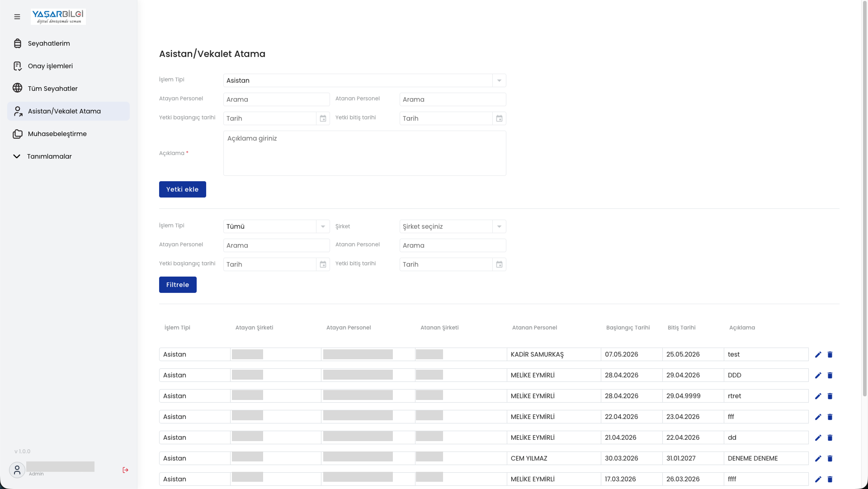The height and width of the screenshot is (489, 868).
Task: Click the logout icon beside Admin
Action: (126, 470)
